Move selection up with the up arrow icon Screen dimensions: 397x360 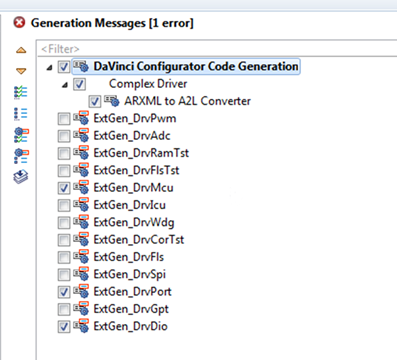tap(21, 50)
